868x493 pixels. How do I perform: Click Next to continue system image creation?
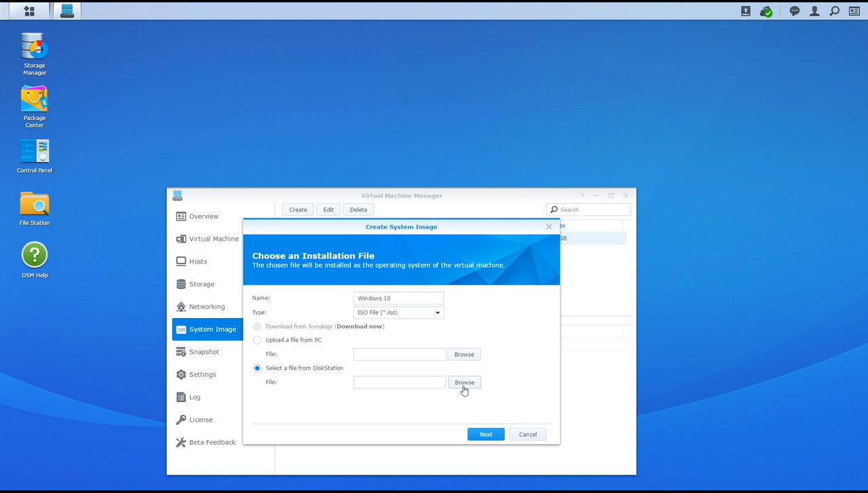(485, 434)
